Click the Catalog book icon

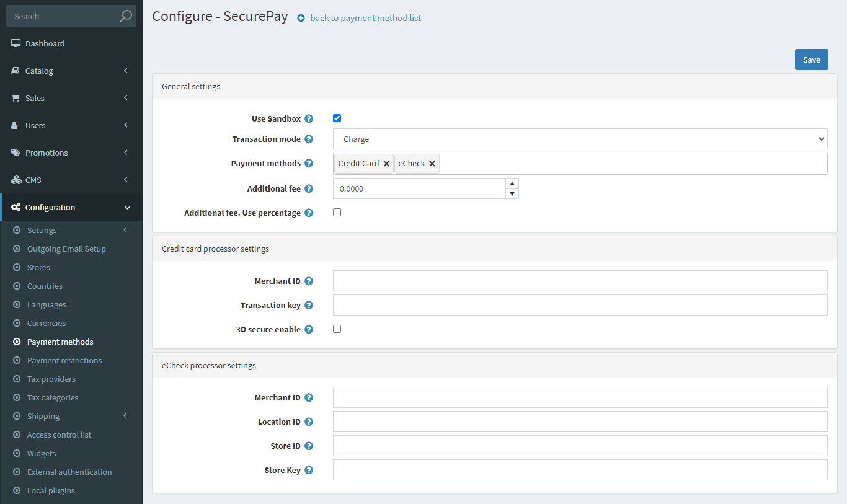pos(16,71)
